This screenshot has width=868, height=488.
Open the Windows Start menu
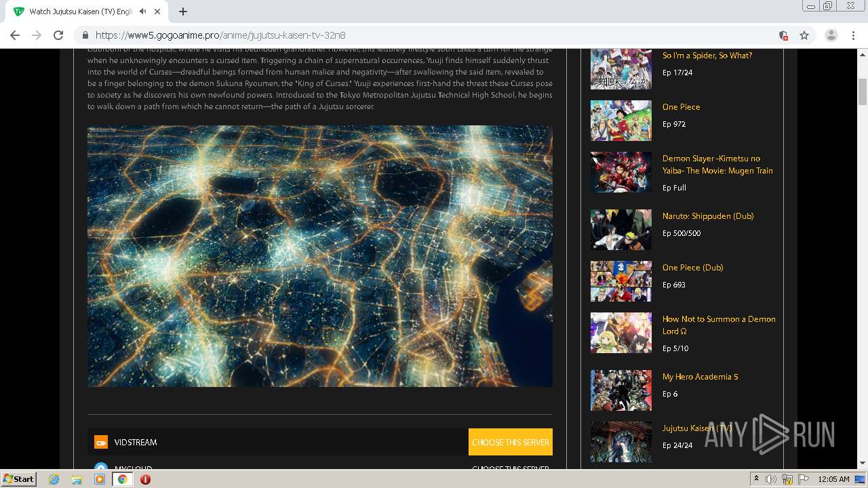(19, 479)
